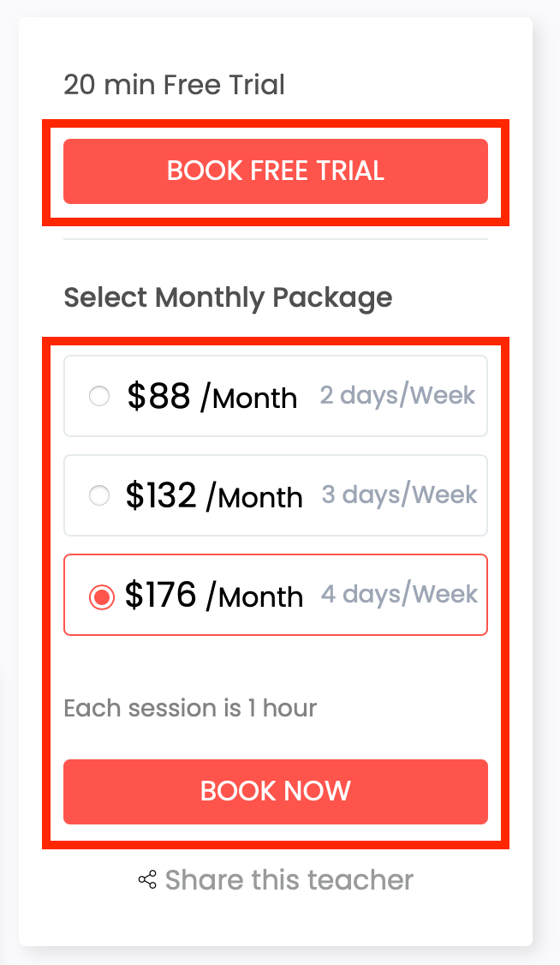Select the $88 per month radio button
This screenshot has width=560, height=965.
click(99, 396)
